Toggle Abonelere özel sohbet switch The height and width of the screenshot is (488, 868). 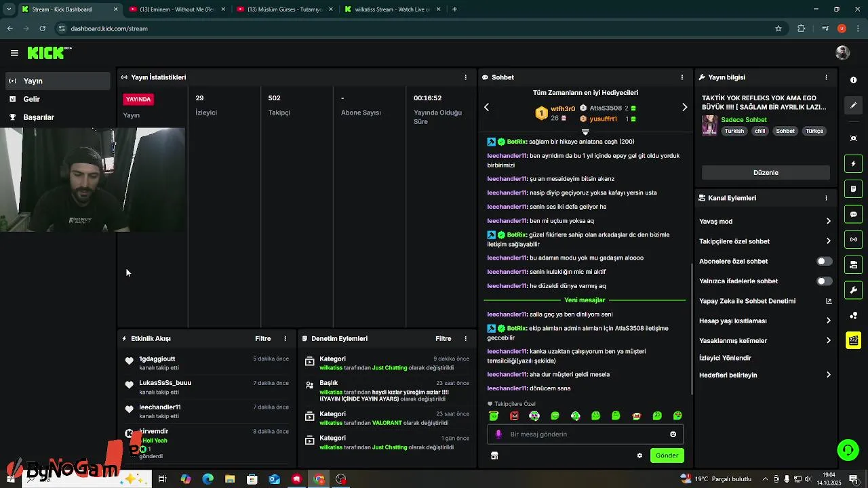click(x=824, y=261)
